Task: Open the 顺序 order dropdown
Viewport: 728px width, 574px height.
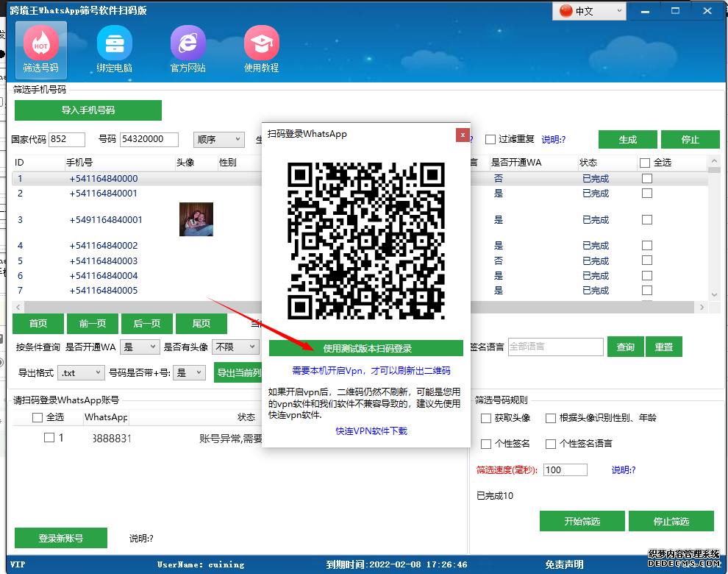Action: [x=220, y=139]
